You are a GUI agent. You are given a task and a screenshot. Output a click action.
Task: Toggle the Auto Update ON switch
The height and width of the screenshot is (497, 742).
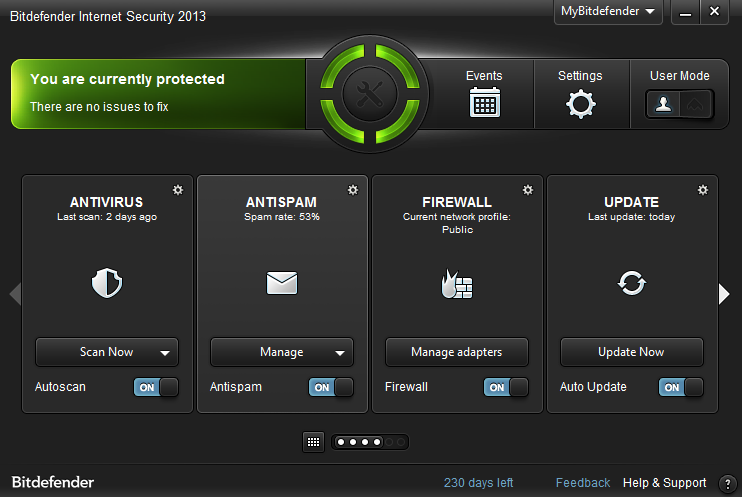pyautogui.click(x=681, y=387)
